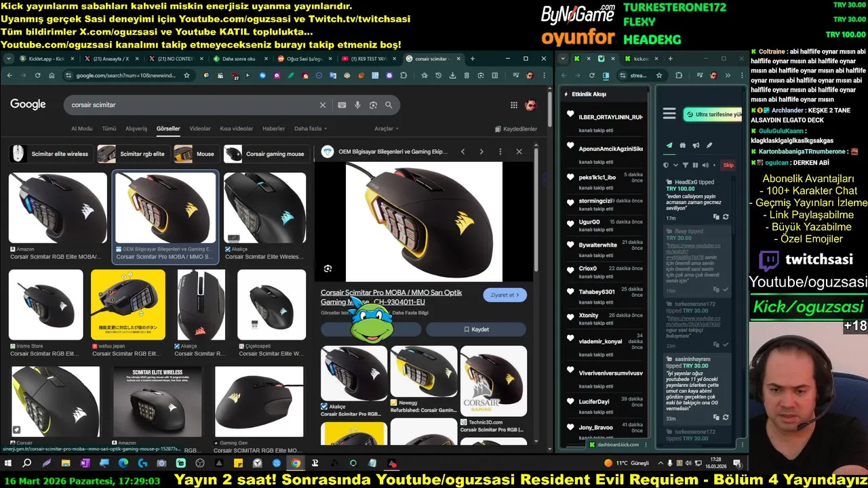Open new tab in the right browser
868x488 pixels.
[x=670, y=59]
